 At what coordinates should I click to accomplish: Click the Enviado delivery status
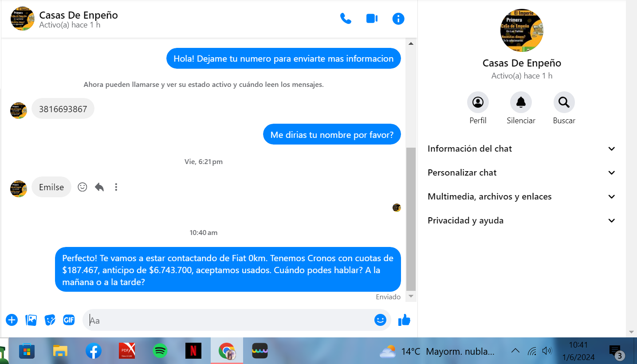point(388,297)
